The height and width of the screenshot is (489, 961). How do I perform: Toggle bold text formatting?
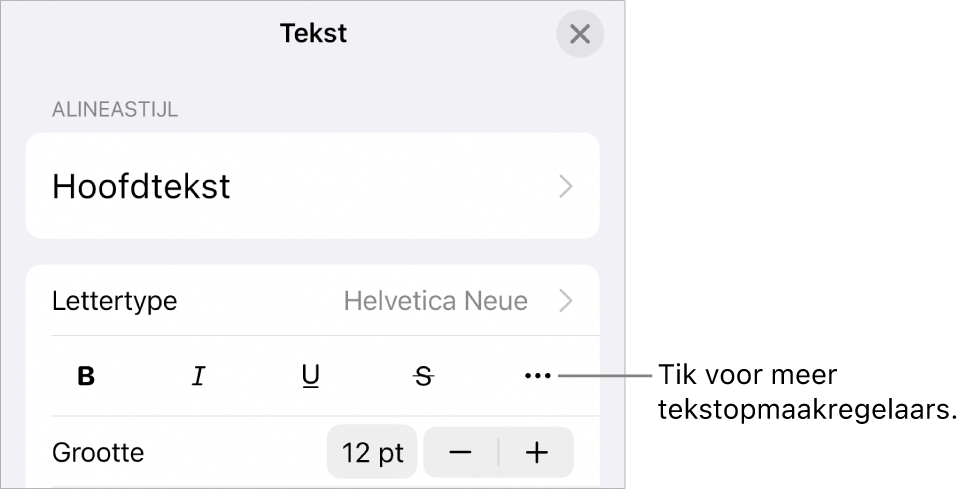pos(87,376)
